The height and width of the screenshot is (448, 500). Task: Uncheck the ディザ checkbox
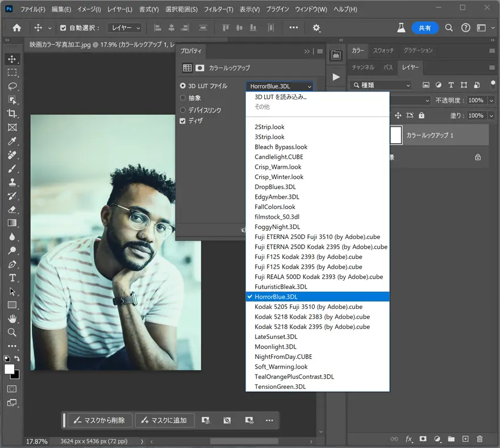point(183,121)
